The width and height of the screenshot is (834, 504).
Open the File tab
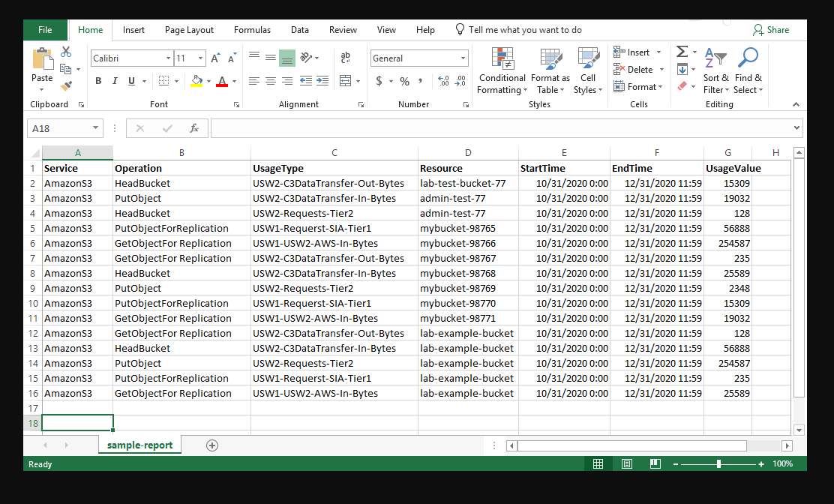pos(45,30)
